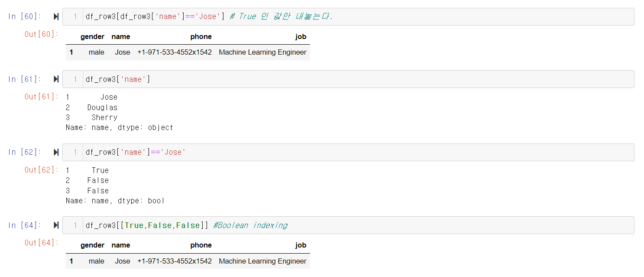Select the In [64] prompt label
The height and width of the screenshot is (277, 644).
click(x=25, y=225)
